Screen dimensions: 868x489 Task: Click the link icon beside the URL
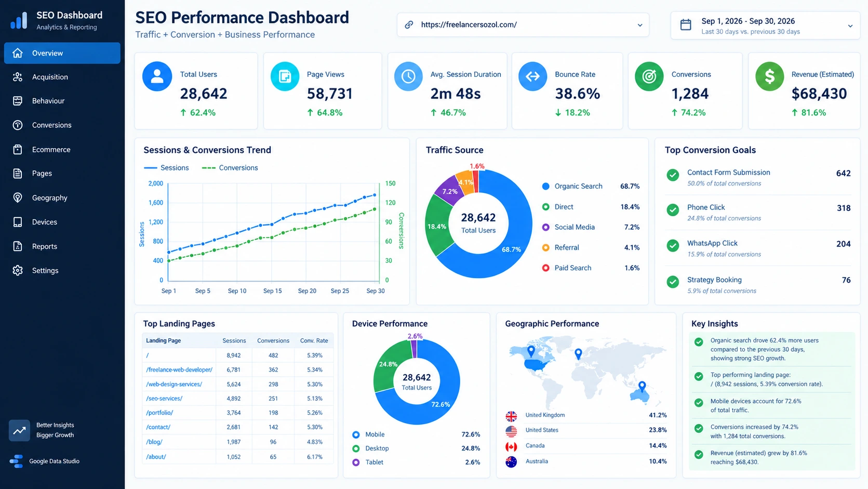click(409, 24)
